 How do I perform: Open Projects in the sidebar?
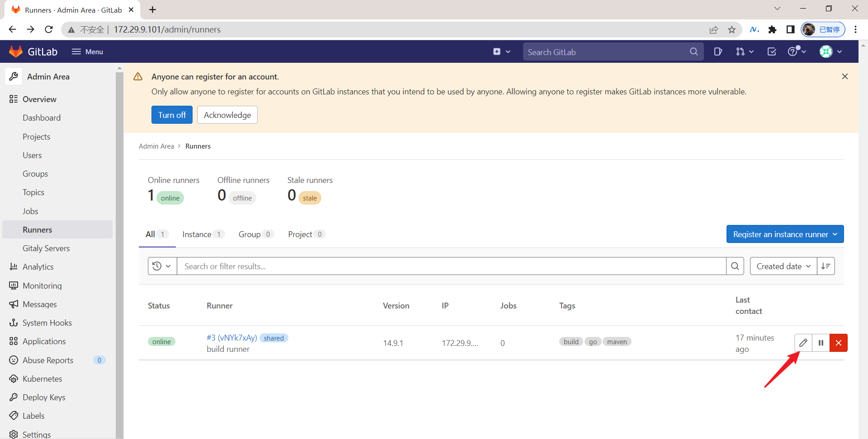(x=36, y=136)
